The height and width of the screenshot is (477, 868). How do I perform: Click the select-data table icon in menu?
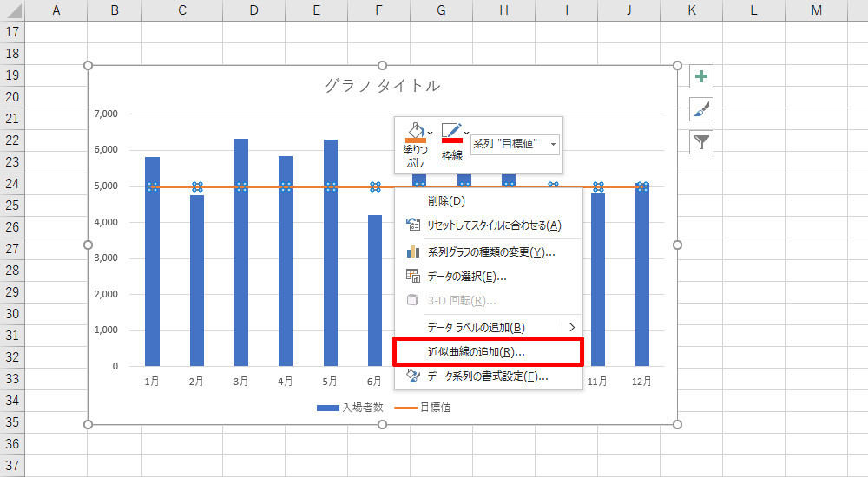point(413,276)
